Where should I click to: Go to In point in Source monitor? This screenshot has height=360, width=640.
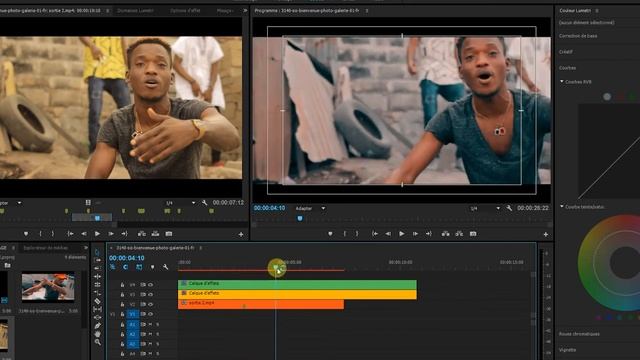click(70, 234)
